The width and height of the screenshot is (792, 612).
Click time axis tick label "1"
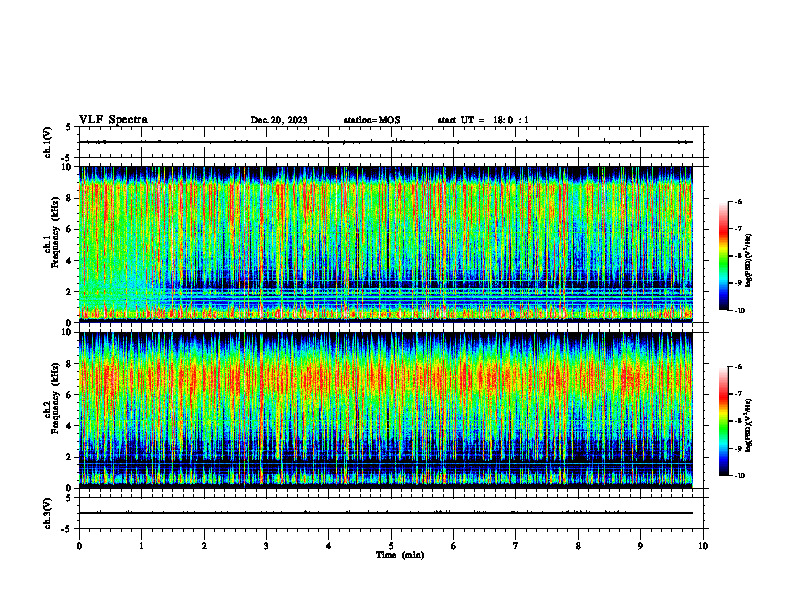point(141,546)
